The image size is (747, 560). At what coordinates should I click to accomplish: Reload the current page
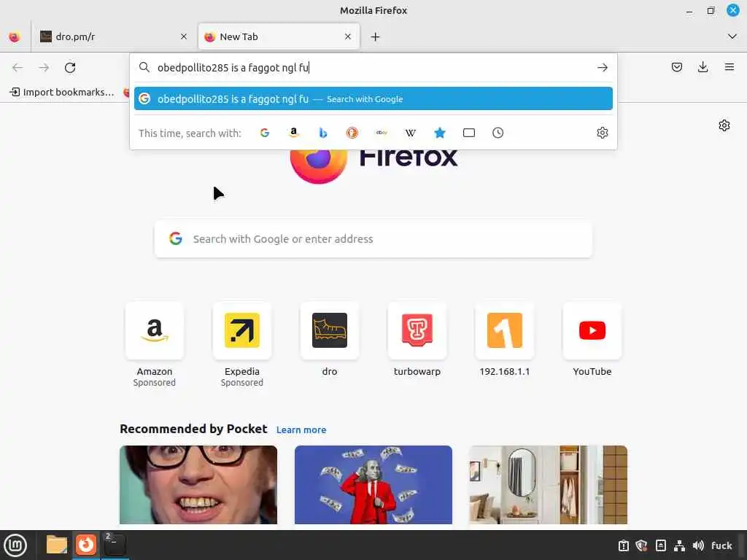70,68
